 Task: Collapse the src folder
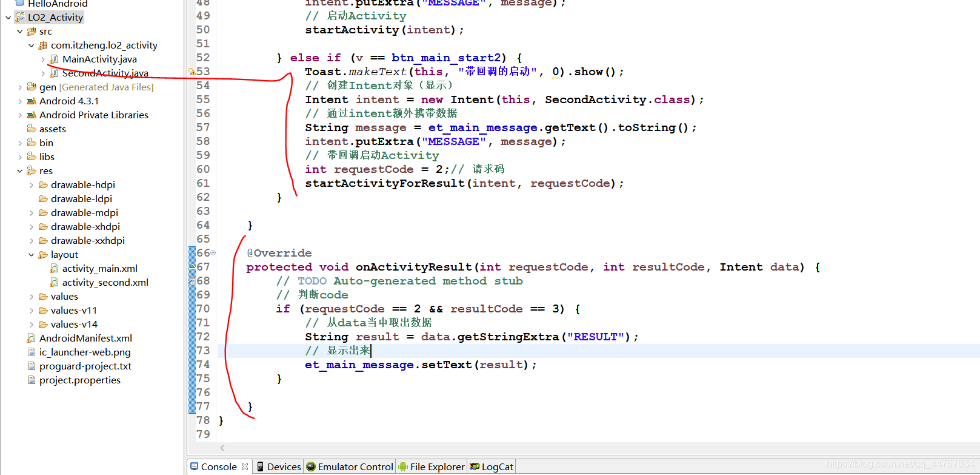point(19,31)
